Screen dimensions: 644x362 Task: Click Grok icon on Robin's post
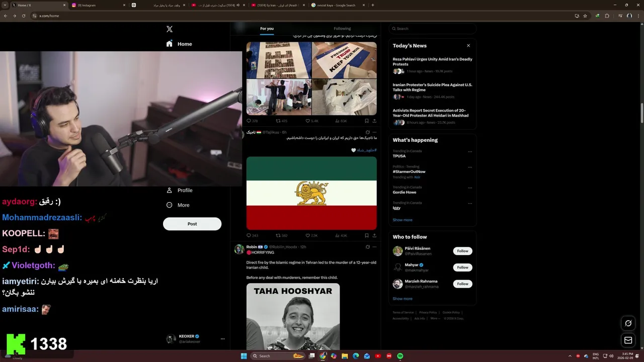367,247
